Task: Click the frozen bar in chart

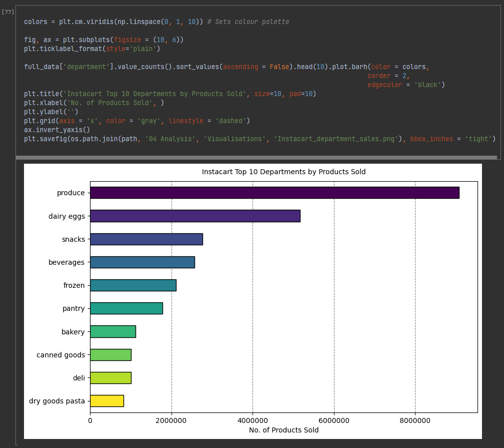Action: point(133,285)
